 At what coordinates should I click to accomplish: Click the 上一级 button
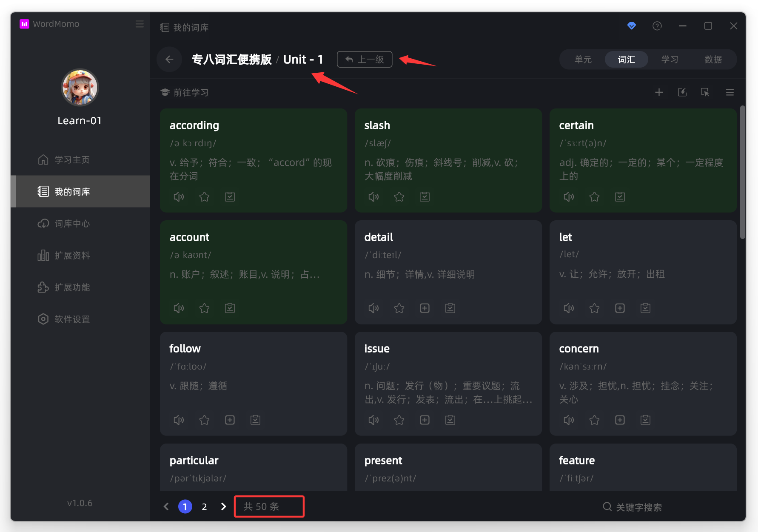[365, 60]
